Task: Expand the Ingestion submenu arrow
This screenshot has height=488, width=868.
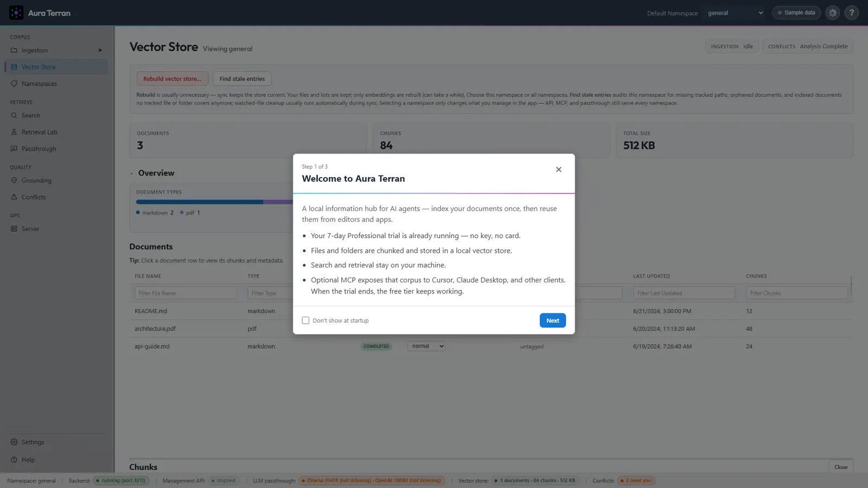Action: (x=100, y=50)
